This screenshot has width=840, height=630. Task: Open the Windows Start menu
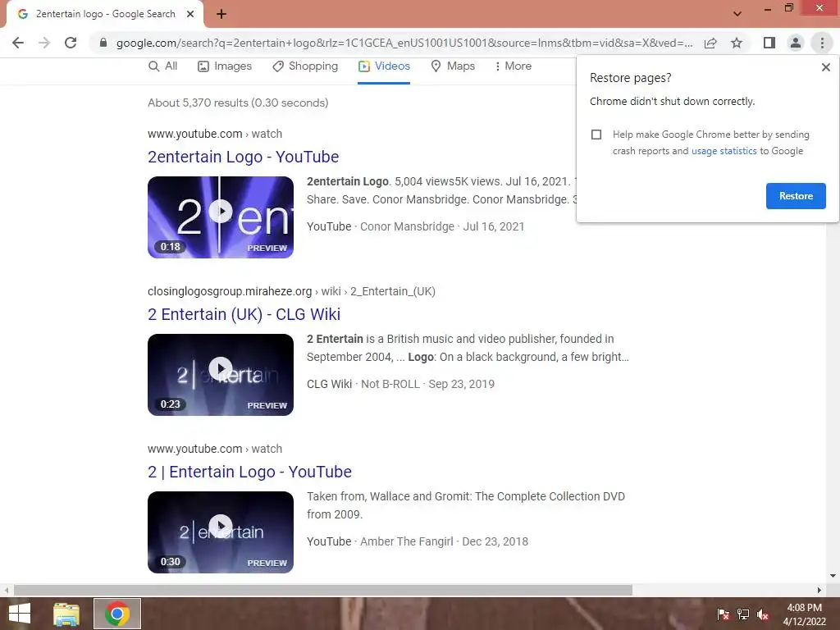click(x=20, y=614)
